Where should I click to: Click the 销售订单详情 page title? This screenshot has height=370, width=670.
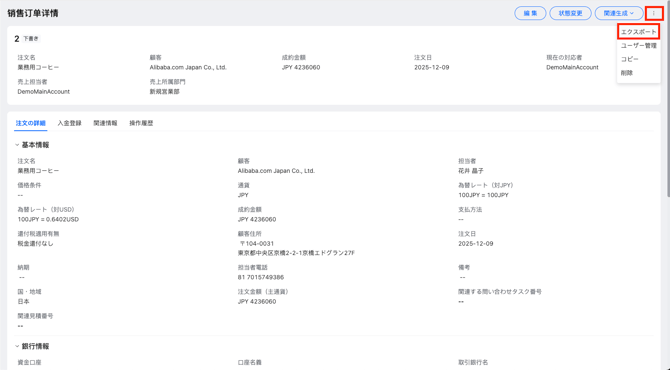[32, 13]
